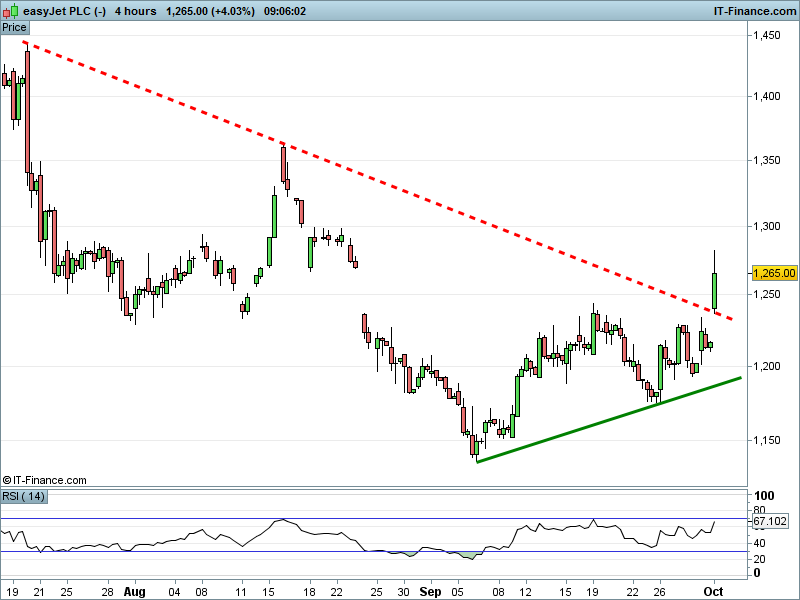Click the © IT-Finance.com copyright text
This screenshot has height=600, width=800.
coord(44,480)
